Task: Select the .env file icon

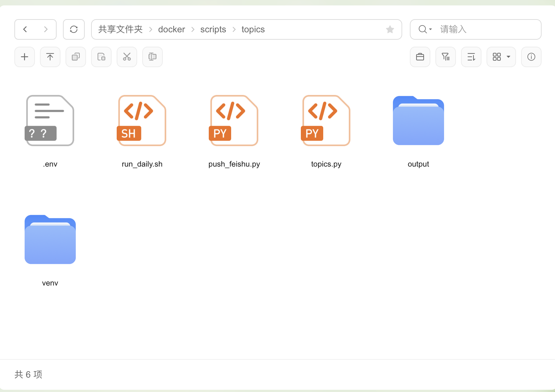Action: 50,121
